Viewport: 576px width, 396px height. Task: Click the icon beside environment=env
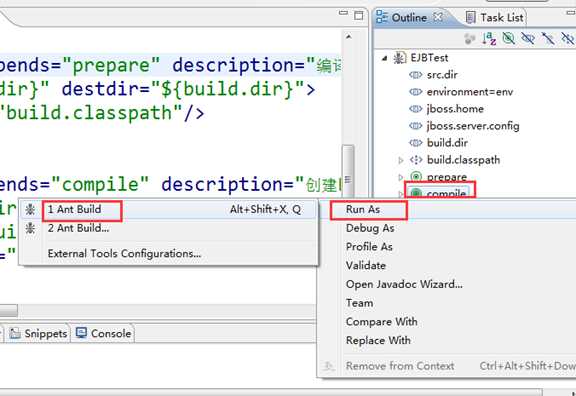(415, 92)
